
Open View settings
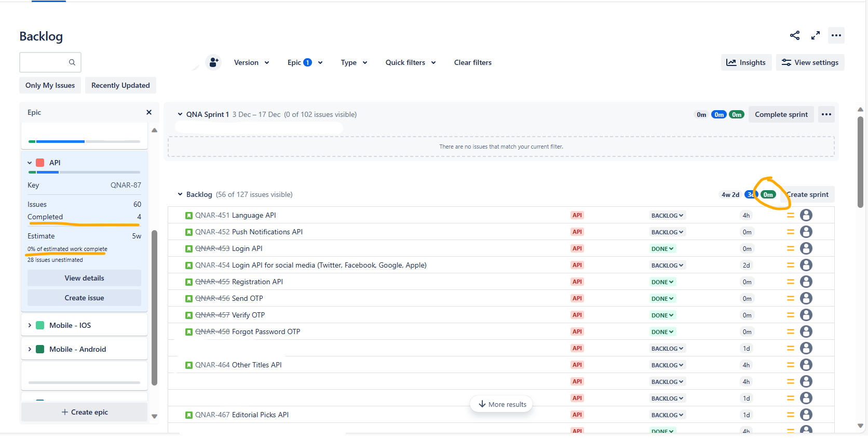point(810,62)
